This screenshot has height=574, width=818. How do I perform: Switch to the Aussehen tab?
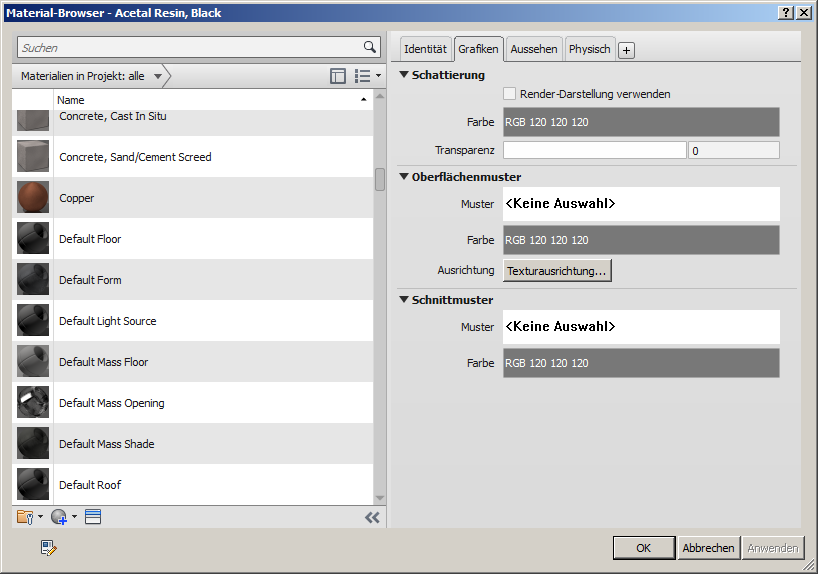[533, 49]
